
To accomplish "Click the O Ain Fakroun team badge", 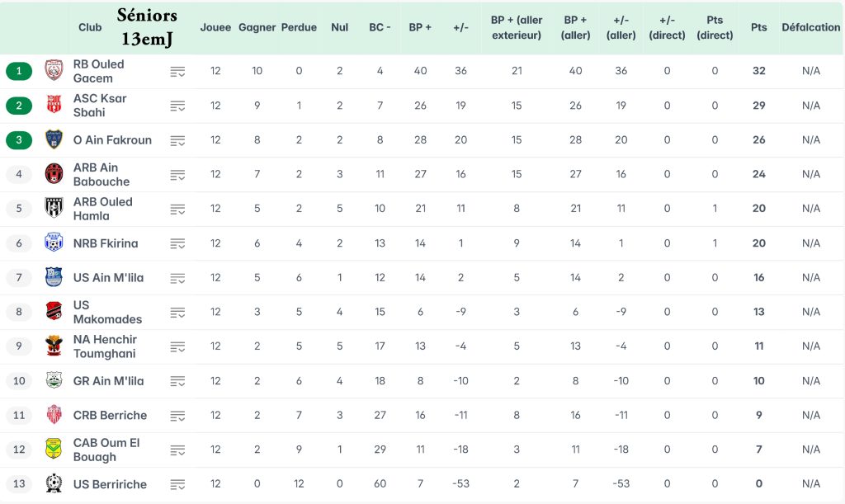I will pos(54,140).
